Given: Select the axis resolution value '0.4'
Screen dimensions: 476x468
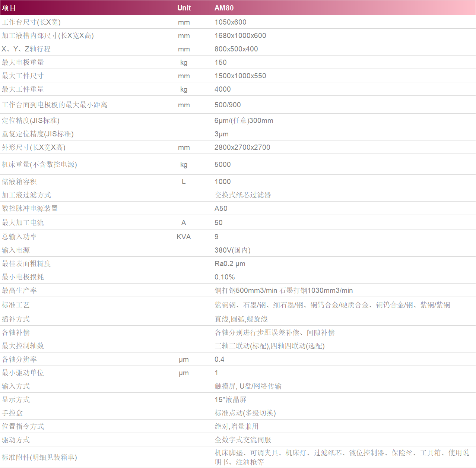Looking at the screenshot, I should 219,359.
